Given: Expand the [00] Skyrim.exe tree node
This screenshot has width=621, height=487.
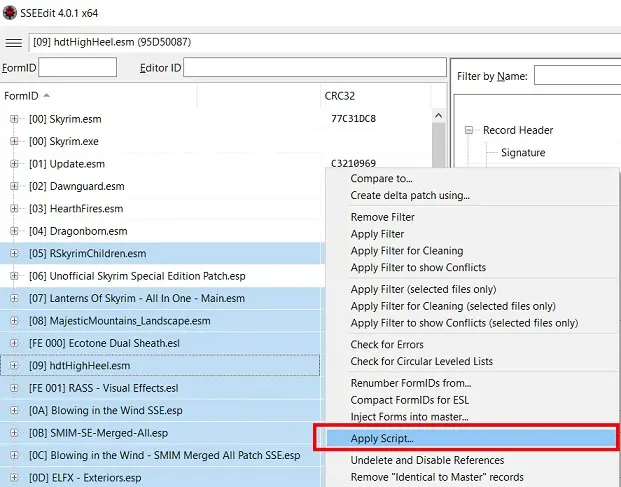Looking at the screenshot, I should 14,141.
